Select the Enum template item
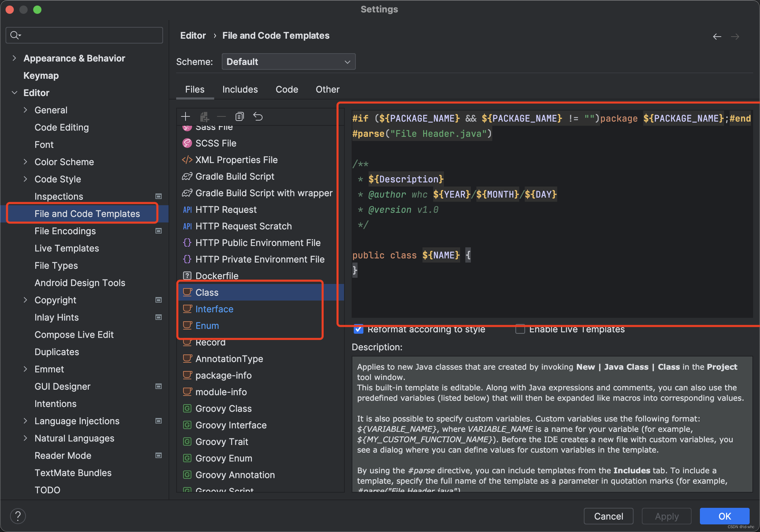Image resolution: width=760 pixels, height=532 pixels. point(206,325)
